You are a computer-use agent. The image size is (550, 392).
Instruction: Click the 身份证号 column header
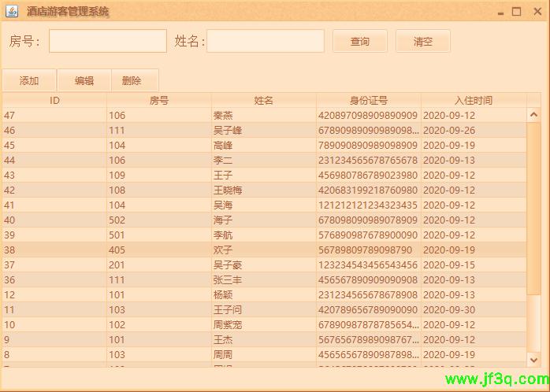click(x=369, y=100)
